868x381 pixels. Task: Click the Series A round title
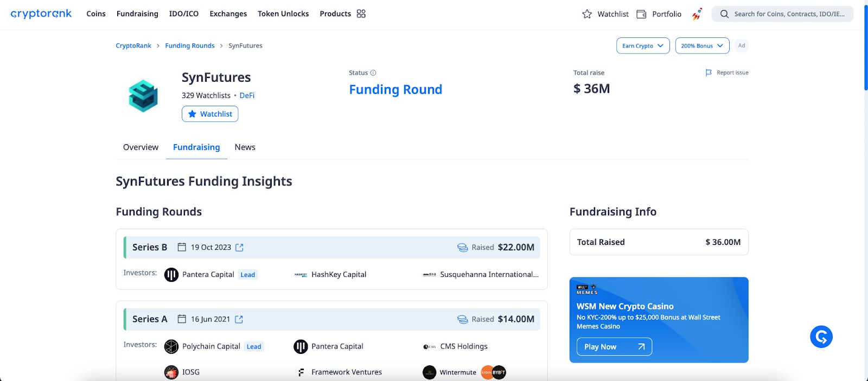click(150, 319)
